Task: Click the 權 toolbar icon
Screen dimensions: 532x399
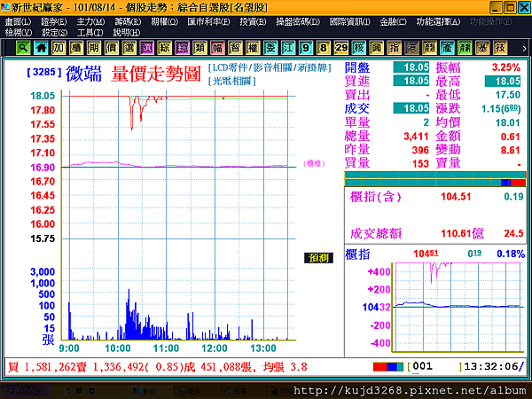Action: pyautogui.click(x=253, y=48)
